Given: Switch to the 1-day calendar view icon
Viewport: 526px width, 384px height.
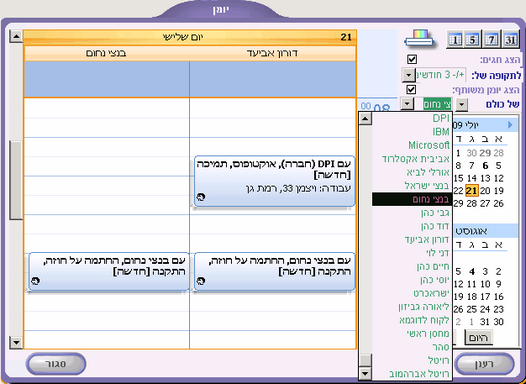Looking at the screenshot, I should coord(455,40).
